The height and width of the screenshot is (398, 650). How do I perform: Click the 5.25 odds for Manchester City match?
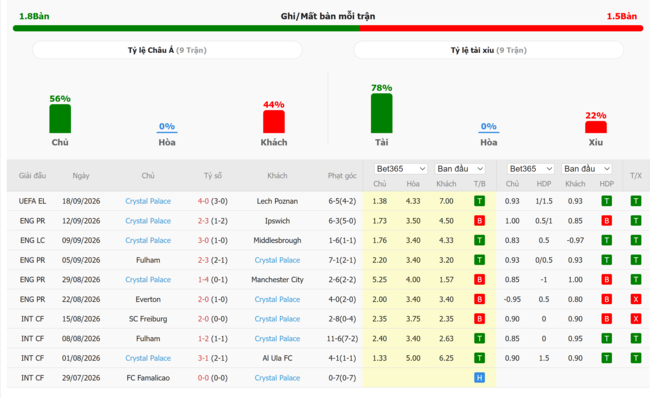point(380,280)
